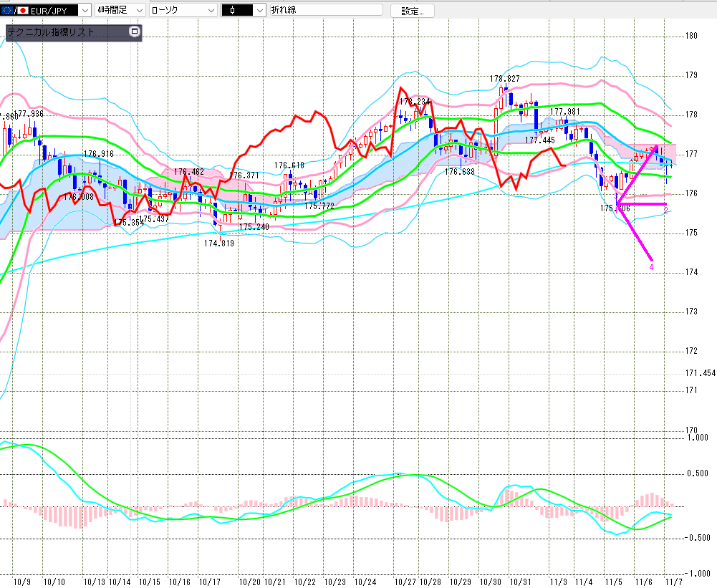
Task: Open the 設定... settings button
Action: pyautogui.click(x=412, y=11)
